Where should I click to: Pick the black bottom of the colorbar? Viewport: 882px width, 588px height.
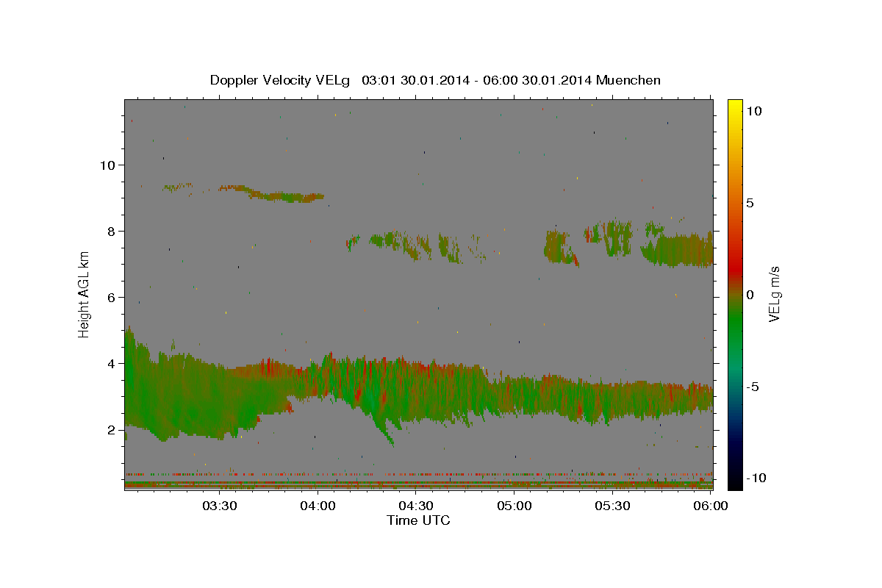pyautogui.click(x=735, y=483)
